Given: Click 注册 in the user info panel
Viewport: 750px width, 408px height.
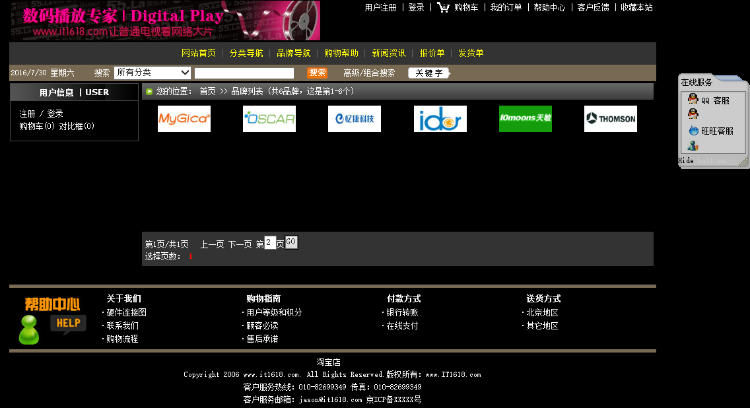Looking at the screenshot, I should tap(27, 114).
